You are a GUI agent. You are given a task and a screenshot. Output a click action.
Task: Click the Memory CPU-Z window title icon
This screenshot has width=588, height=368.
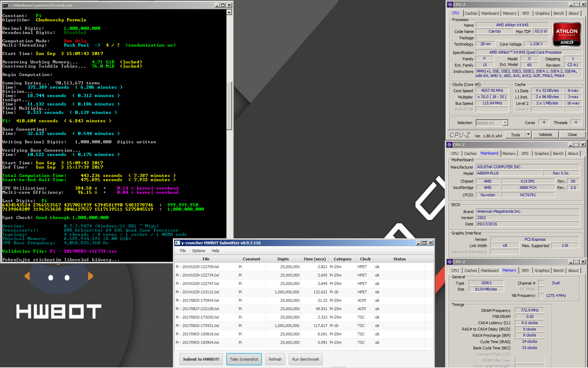(x=450, y=262)
